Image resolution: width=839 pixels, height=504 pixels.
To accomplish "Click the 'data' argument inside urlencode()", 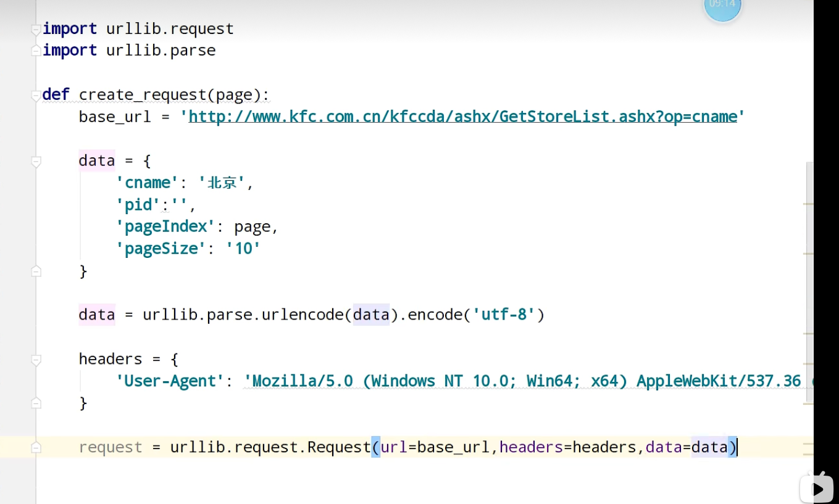I will pos(371,315).
